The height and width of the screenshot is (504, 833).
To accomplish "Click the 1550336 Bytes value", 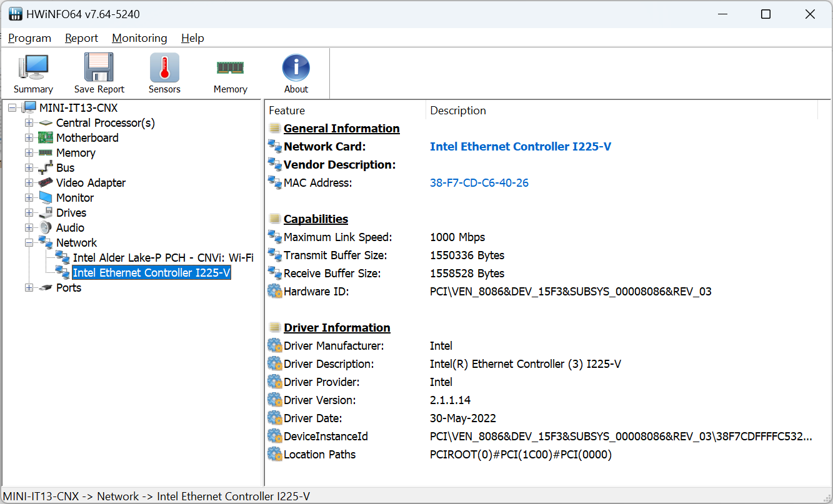I will tap(467, 255).
